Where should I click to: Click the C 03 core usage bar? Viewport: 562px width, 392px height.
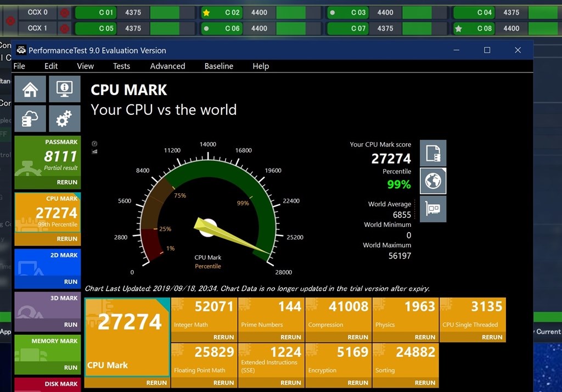coord(424,13)
